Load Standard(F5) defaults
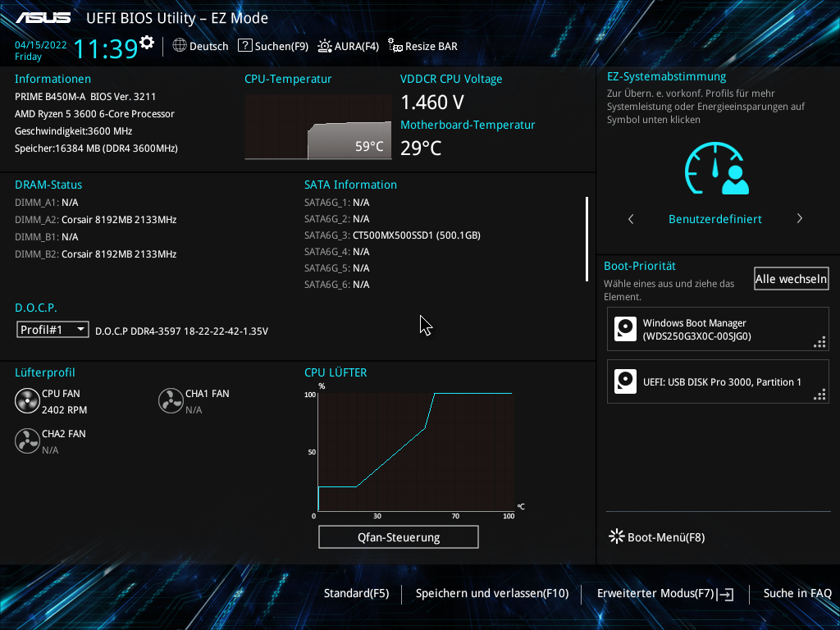This screenshot has height=630, width=840. point(356,593)
